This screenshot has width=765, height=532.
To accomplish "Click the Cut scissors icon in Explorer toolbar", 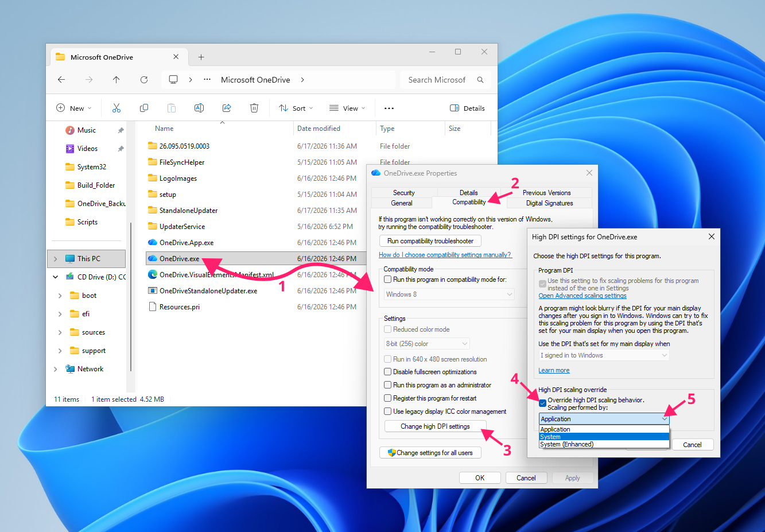I will pyautogui.click(x=117, y=108).
